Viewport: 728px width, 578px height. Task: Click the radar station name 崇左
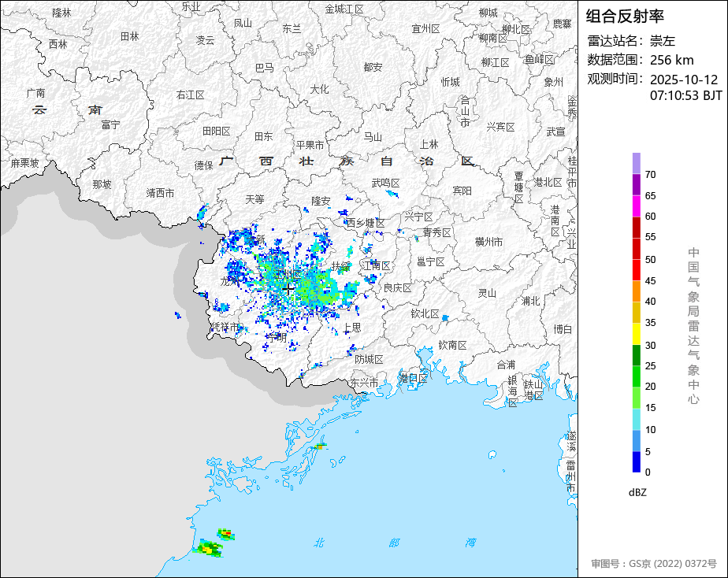tap(663, 41)
